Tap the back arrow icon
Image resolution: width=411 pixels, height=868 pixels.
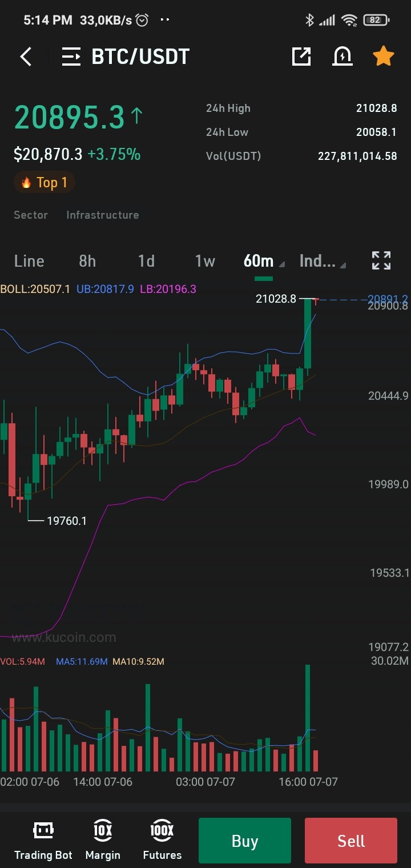(26, 57)
